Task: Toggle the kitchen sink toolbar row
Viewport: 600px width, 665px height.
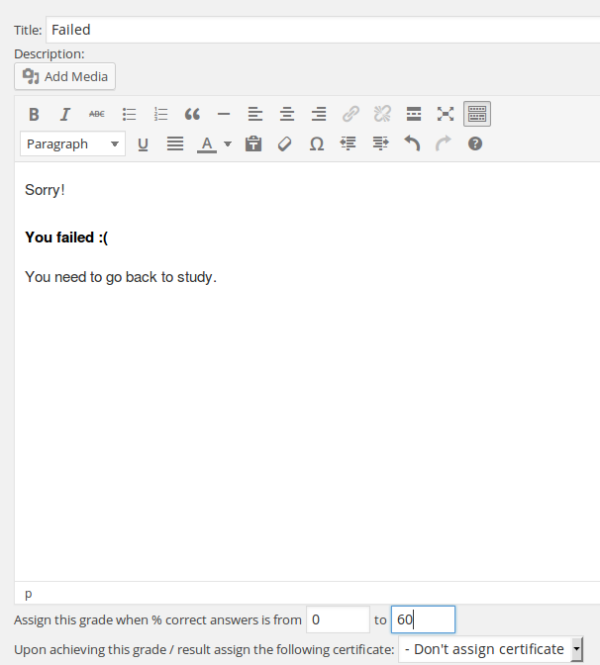Action: click(x=477, y=114)
